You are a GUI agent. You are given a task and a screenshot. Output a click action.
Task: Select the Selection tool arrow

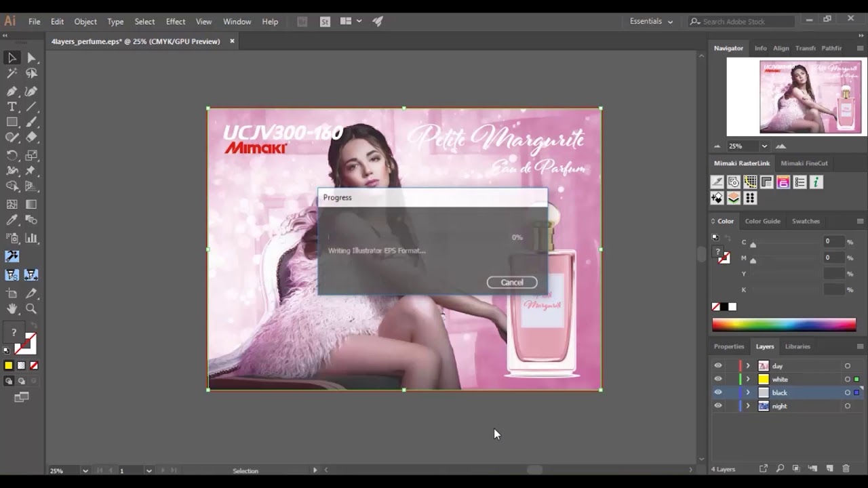(x=12, y=58)
